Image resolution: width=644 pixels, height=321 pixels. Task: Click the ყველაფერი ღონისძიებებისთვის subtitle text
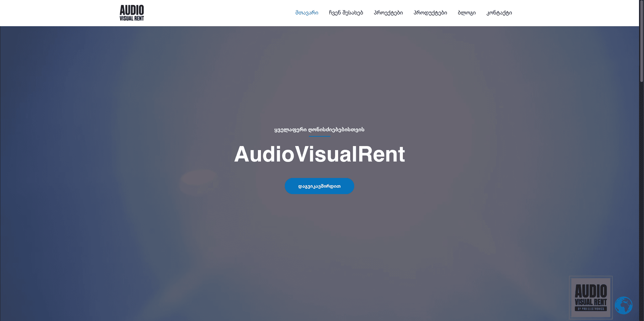(319, 130)
